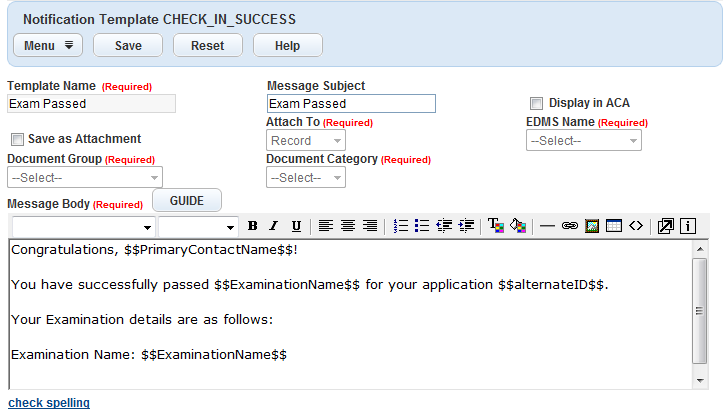725x414 pixels.
Task: Center align the message body text
Action: [x=348, y=226]
